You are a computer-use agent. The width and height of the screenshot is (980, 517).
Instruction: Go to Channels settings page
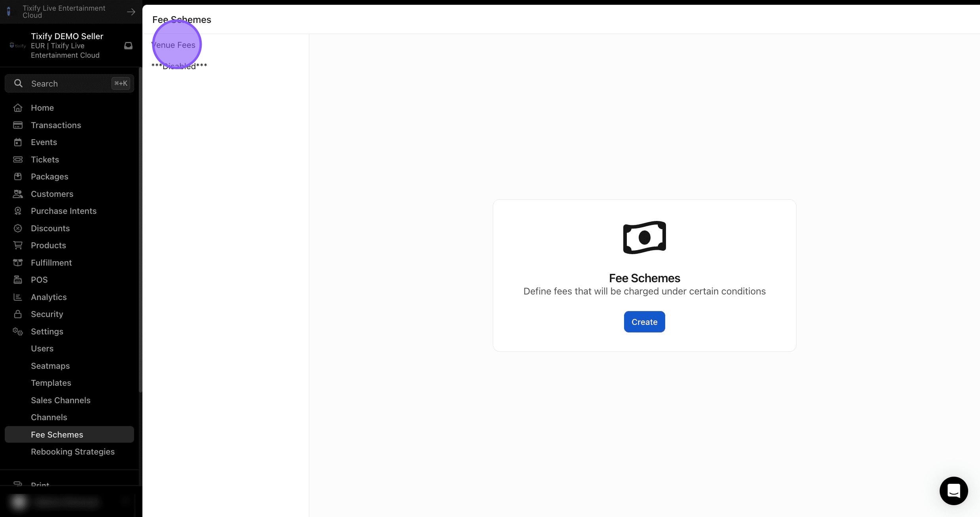pos(49,417)
